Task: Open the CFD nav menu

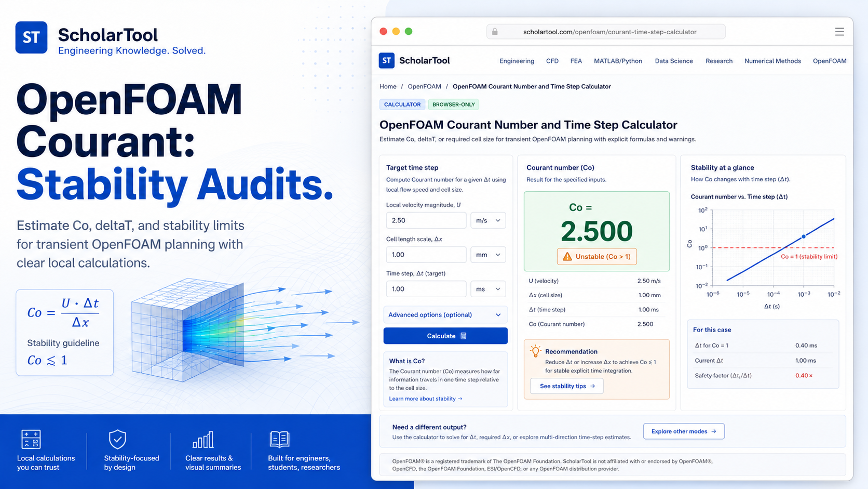Action: (x=552, y=61)
